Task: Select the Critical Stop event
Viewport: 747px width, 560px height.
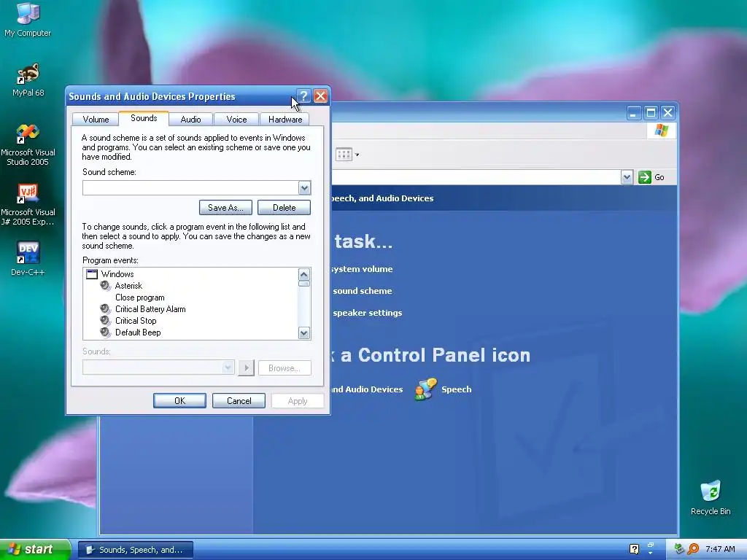Action: (135, 321)
